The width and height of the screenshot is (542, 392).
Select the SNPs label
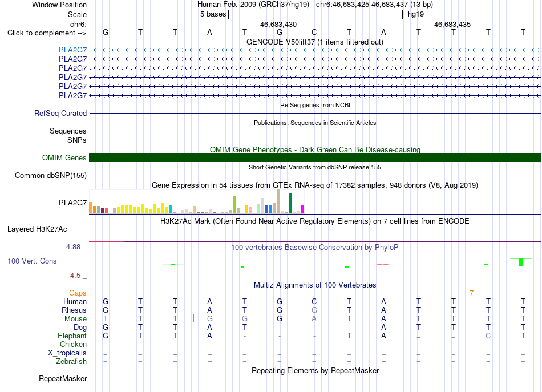[x=77, y=140]
